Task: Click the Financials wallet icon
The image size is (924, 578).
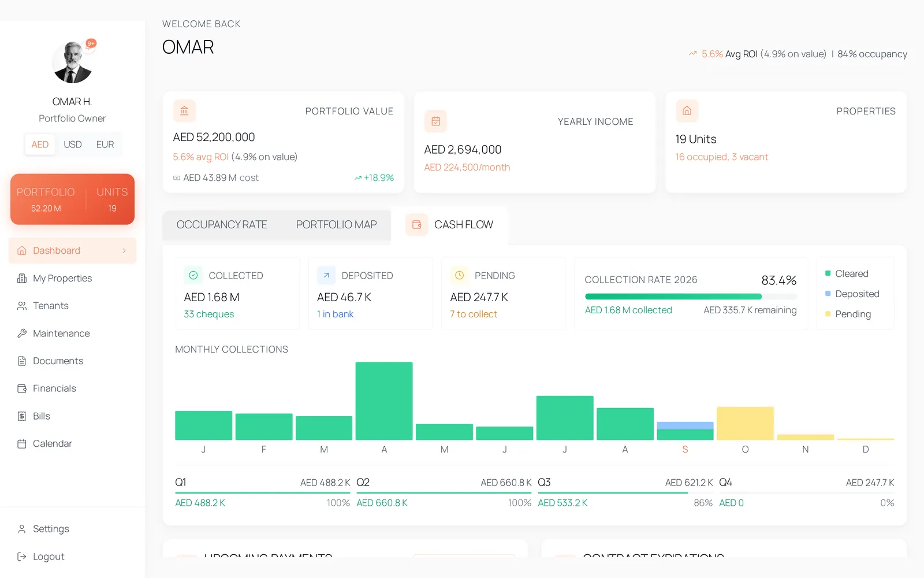Action: tap(22, 388)
